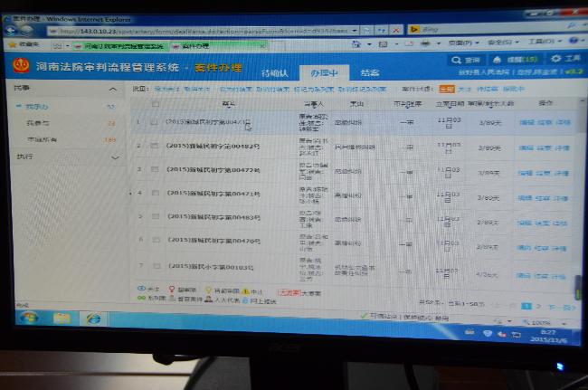
Task: Switch to the 待确认 tab
Action: tap(274, 73)
